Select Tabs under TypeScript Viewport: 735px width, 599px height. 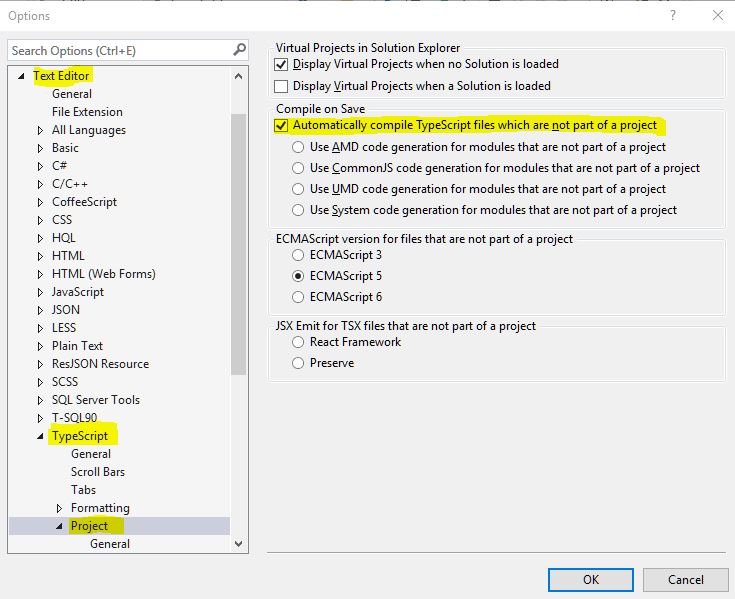point(83,490)
